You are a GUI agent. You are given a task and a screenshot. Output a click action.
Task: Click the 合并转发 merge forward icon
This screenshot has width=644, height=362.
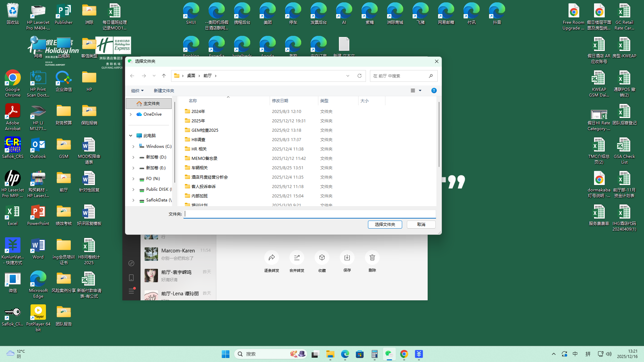pos(297,257)
